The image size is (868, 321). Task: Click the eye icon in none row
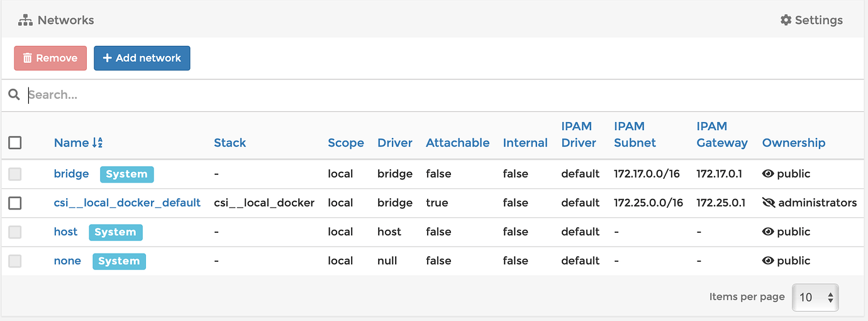coord(767,261)
